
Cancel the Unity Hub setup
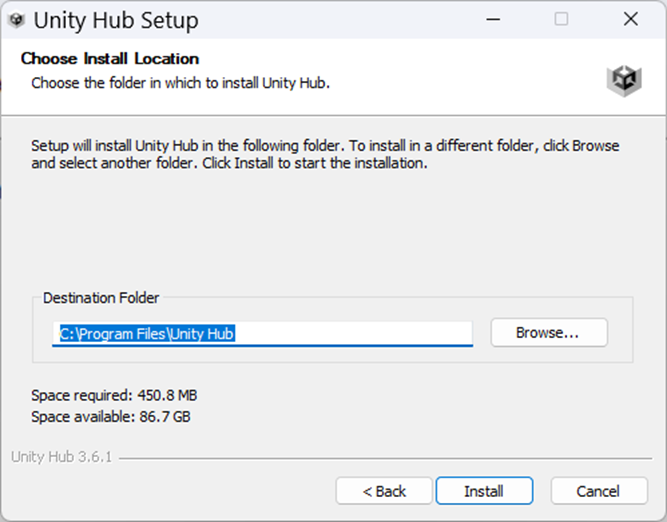599,491
